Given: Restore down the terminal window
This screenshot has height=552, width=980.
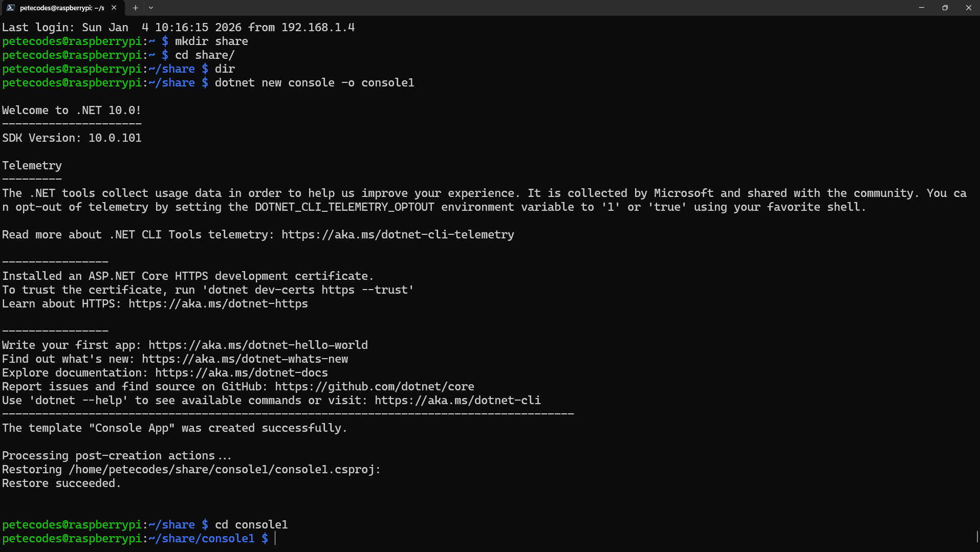Looking at the screenshot, I should click(x=946, y=8).
